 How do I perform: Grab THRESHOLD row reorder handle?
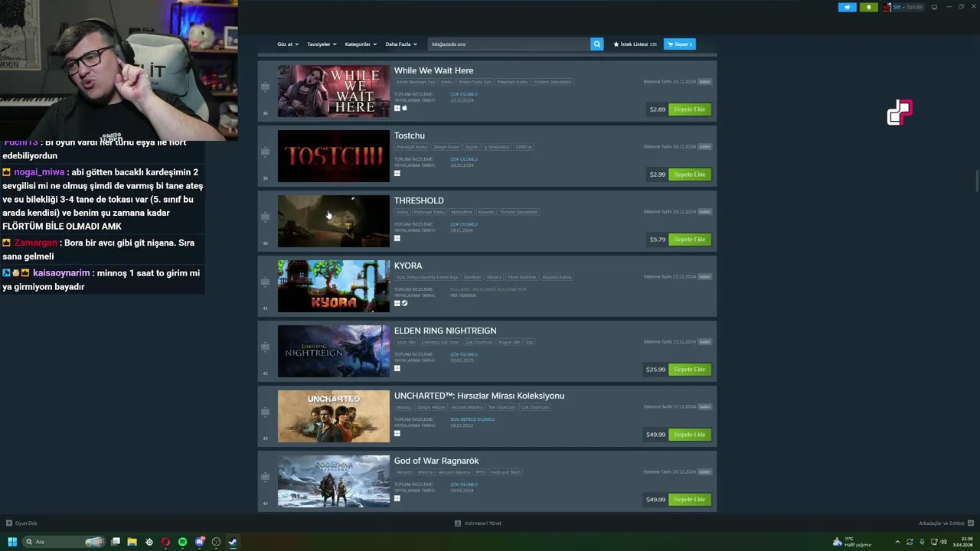pos(266,217)
